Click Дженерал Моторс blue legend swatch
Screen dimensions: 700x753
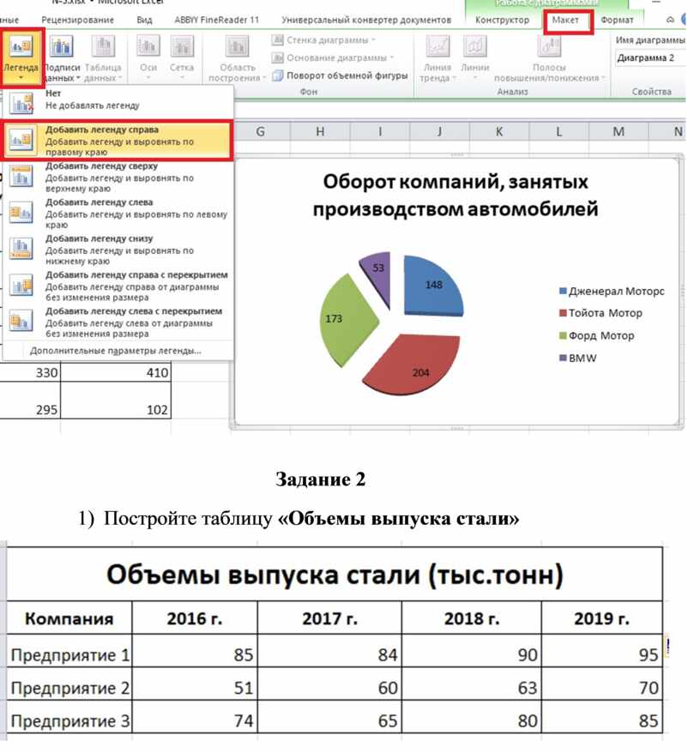coord(563,291)
